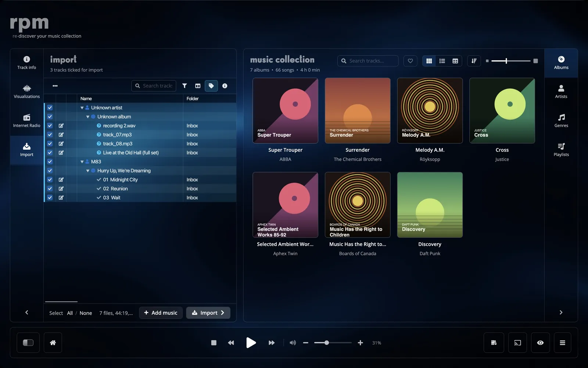The width and height of the screenshot is (588, 368).
Task: Untick the checkbox for track_07.mp3
Action: (50, 135)
